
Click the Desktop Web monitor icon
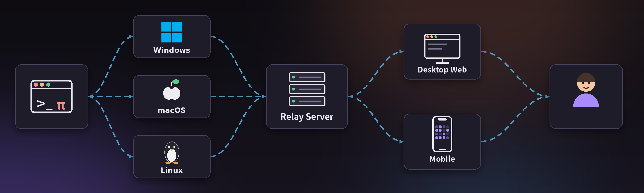tap(442, 49)
